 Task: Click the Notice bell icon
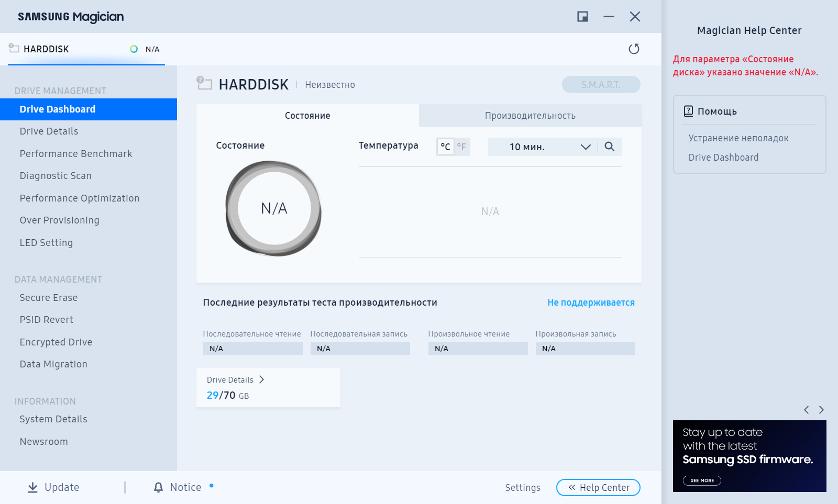[158, 487]
